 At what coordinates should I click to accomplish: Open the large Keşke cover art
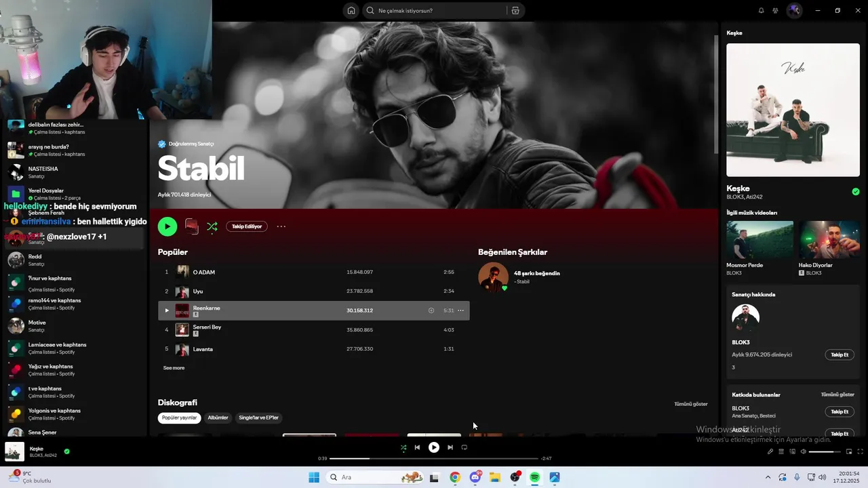click(x=793, y=110)
